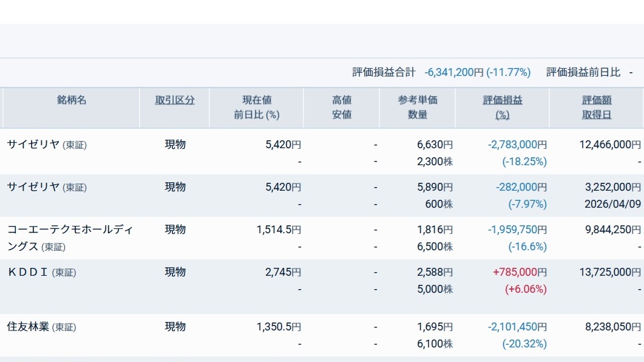Click 現物 in the 住友林業 row

point(175,327)
